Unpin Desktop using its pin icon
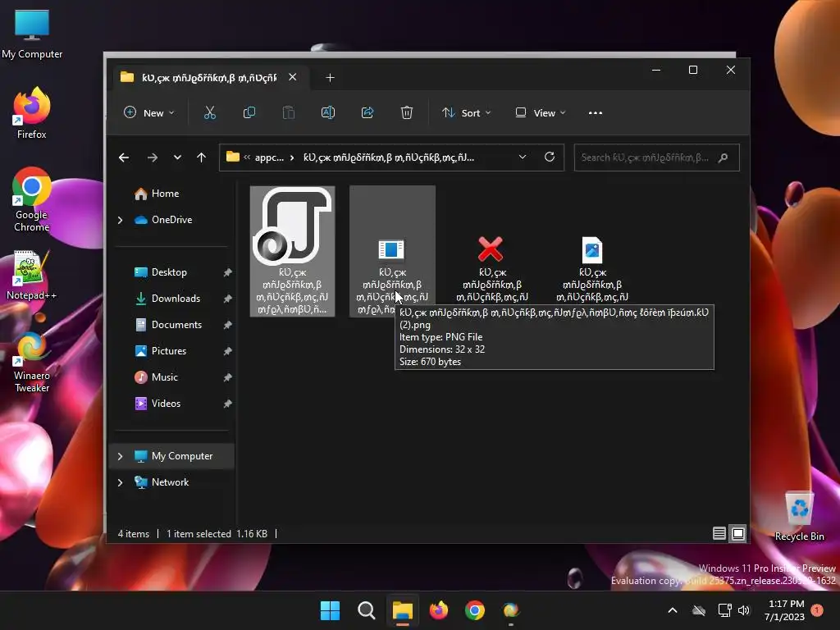 pos(227,272)
